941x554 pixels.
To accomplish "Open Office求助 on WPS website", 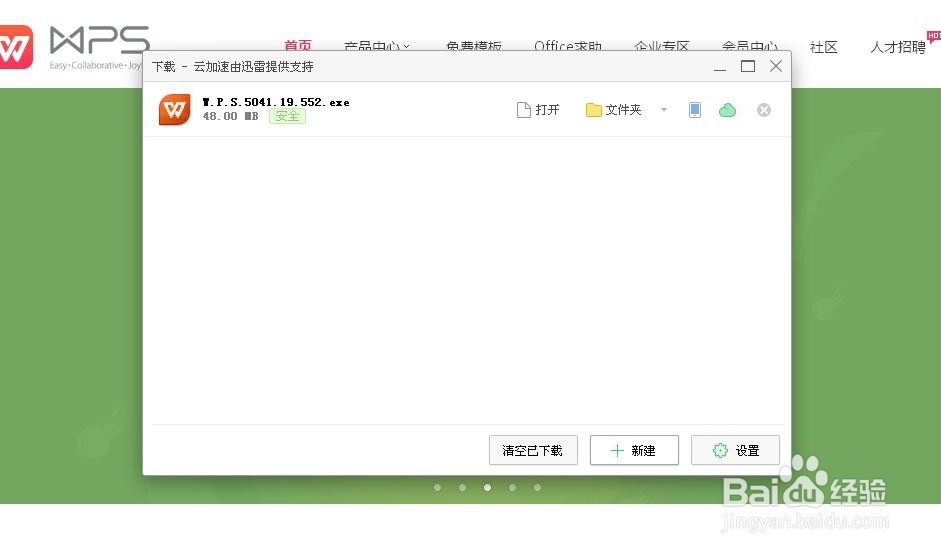I will point(568,46).
